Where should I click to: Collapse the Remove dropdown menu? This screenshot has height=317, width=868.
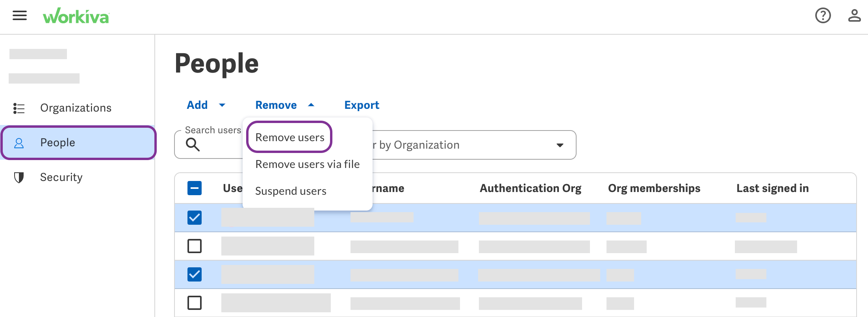coord(285,105)
